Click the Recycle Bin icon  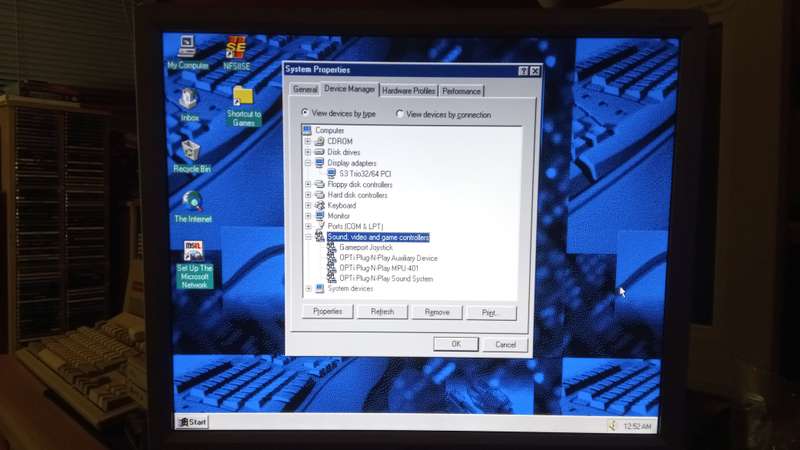click(191, 152)
